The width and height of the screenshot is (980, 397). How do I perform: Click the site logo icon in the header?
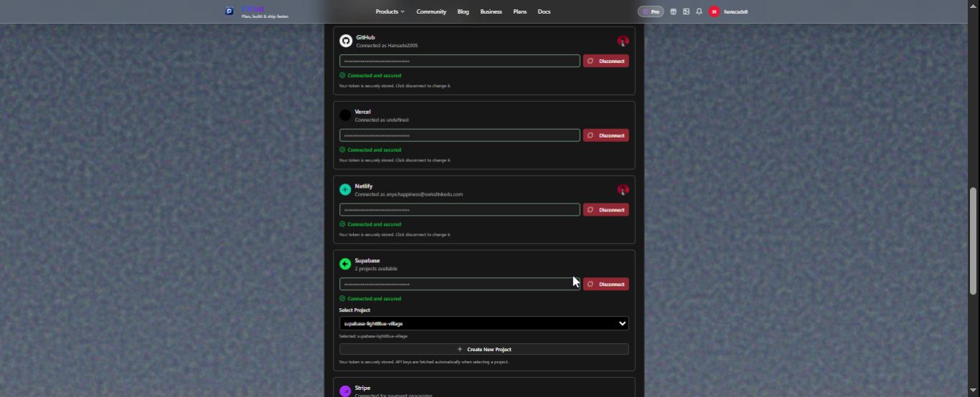tap(230, 11)
